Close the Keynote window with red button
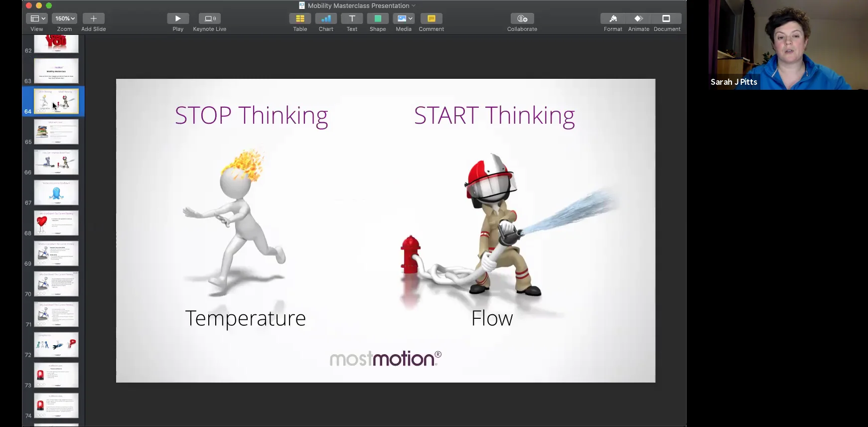This screenshot has height=427, width=868. click(x=29, y=5)
